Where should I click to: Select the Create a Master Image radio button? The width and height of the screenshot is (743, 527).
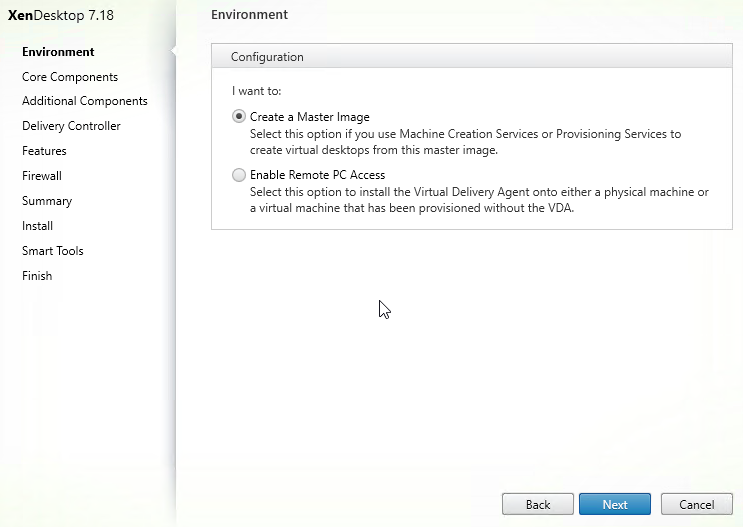click(x=239, y=117)
